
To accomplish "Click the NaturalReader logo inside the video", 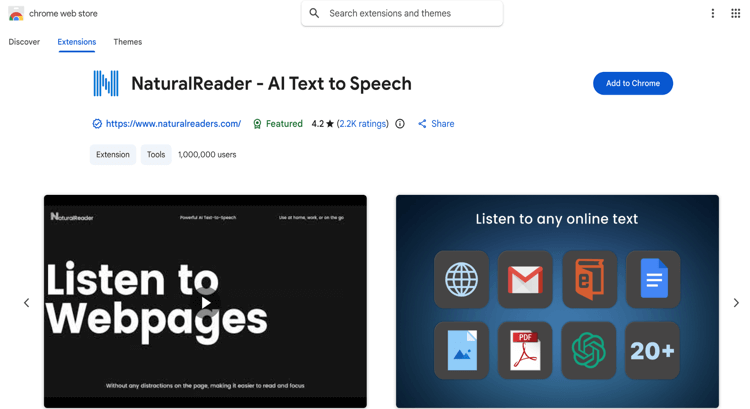I will point(72,217).
